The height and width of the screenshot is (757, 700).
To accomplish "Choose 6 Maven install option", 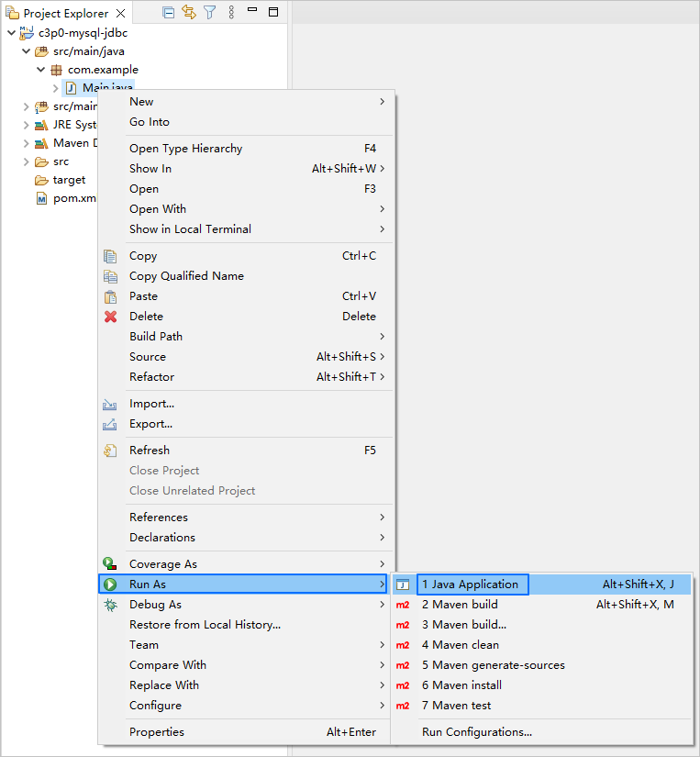I will click(461, 685).
